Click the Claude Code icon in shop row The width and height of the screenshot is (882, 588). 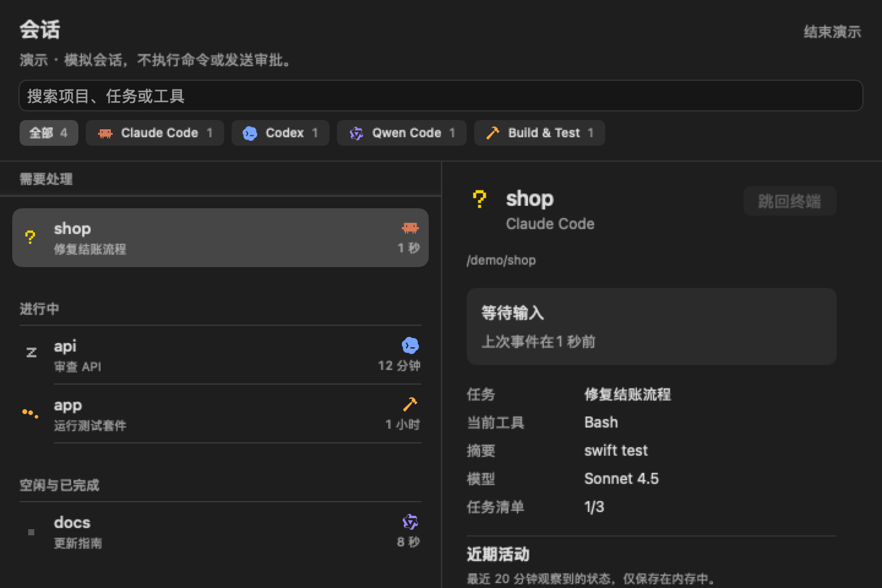410,228
